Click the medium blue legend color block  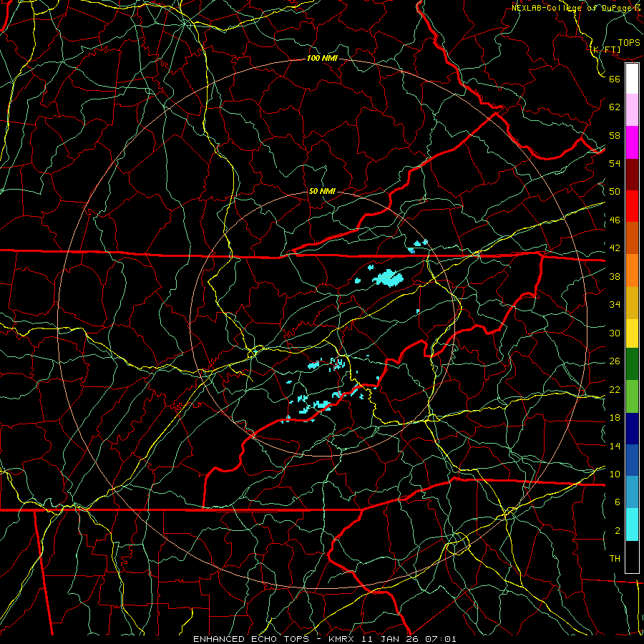tap(632, 460)
